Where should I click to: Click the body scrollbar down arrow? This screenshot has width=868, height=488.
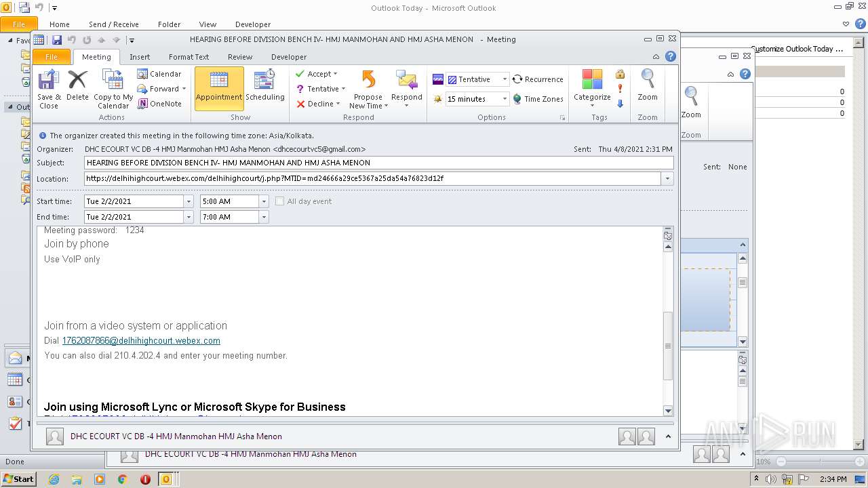[x=668, y=411]
